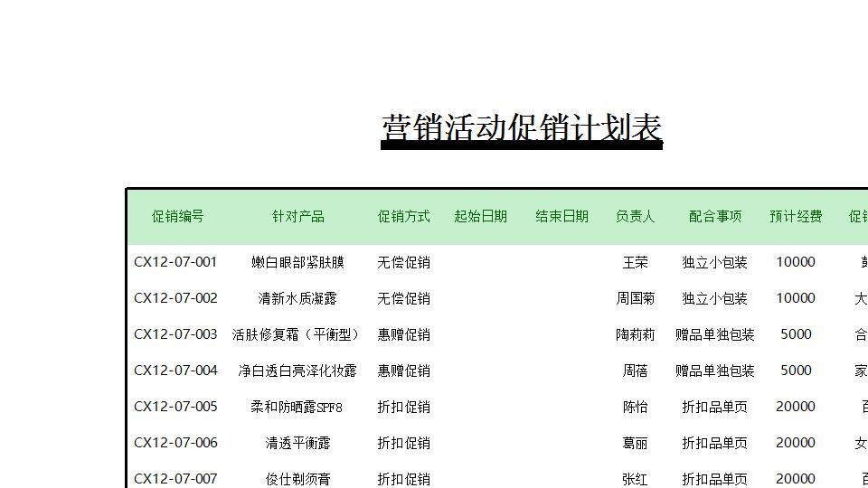The height and width of the screenshot is (488, 868).
Task: Select 赠品单独包装 in row CX12-07-003
Action: [x=714, y=334]
